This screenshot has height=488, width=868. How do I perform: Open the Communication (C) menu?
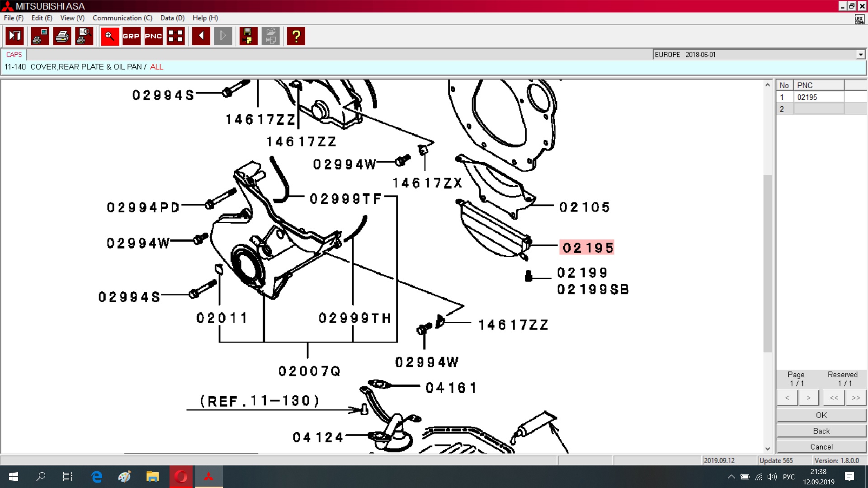tap(122, 18)
